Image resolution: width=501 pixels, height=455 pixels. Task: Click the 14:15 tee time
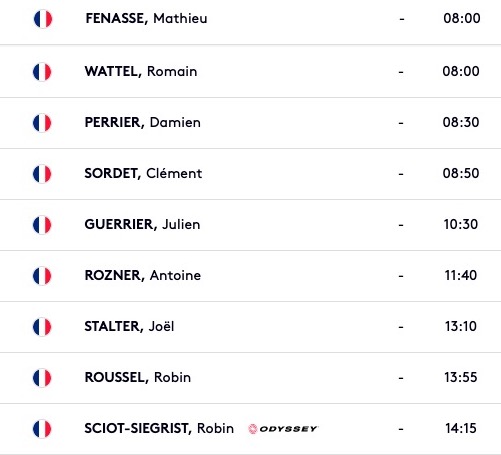461,429
